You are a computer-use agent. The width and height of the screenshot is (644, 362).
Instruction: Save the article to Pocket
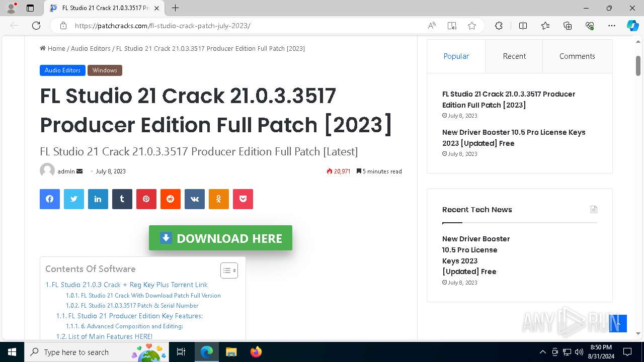[243, 199]
